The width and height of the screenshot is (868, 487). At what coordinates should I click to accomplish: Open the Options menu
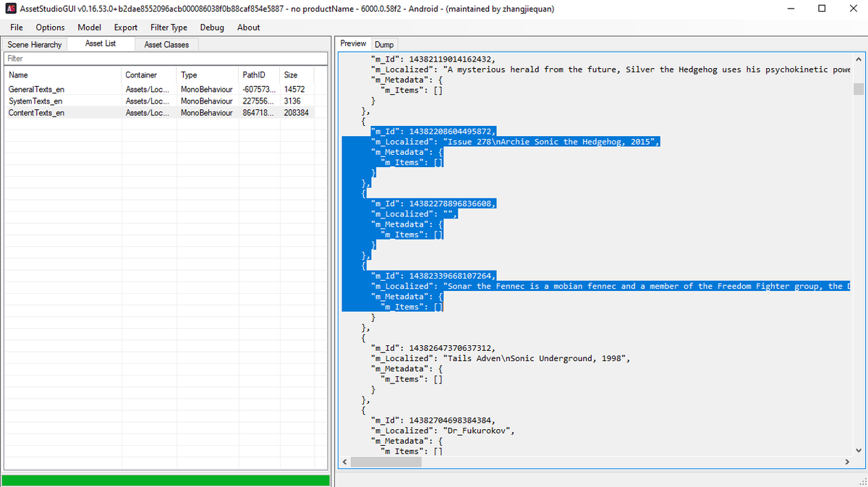50,27
